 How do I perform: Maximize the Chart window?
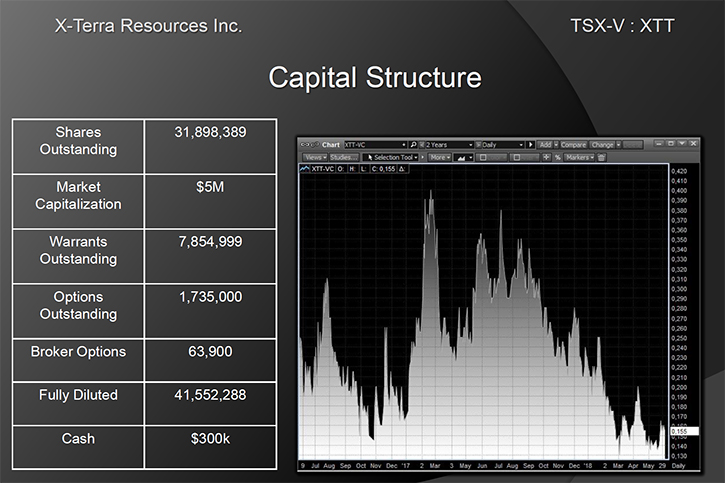(671, 144)
